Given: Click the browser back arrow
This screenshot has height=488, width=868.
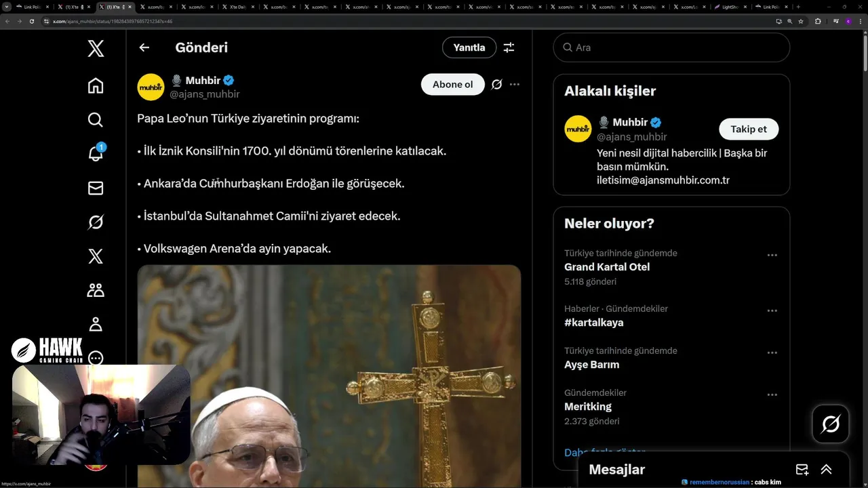Looking at the screenshot, I should 7,21.
